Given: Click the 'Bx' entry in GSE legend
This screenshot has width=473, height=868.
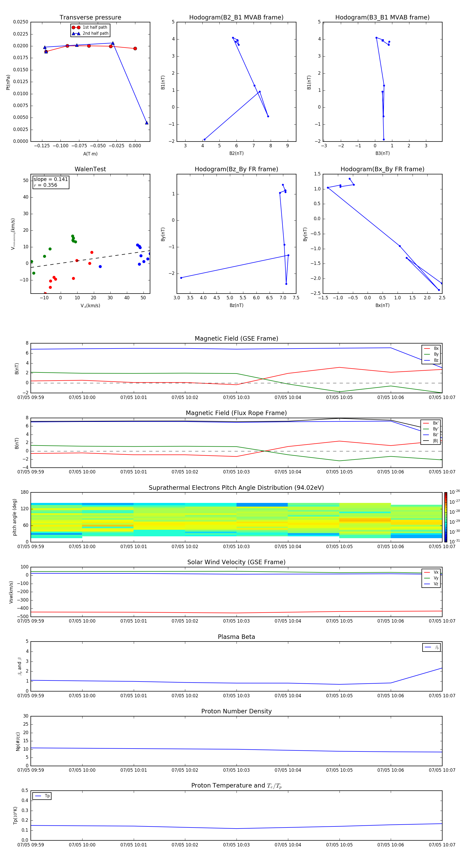Looking at the screenshot, I should [431, 349].
